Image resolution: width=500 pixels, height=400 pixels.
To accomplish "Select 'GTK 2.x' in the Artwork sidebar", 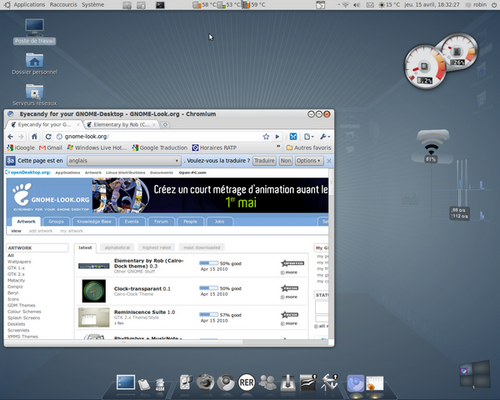I will pos(16,274).
